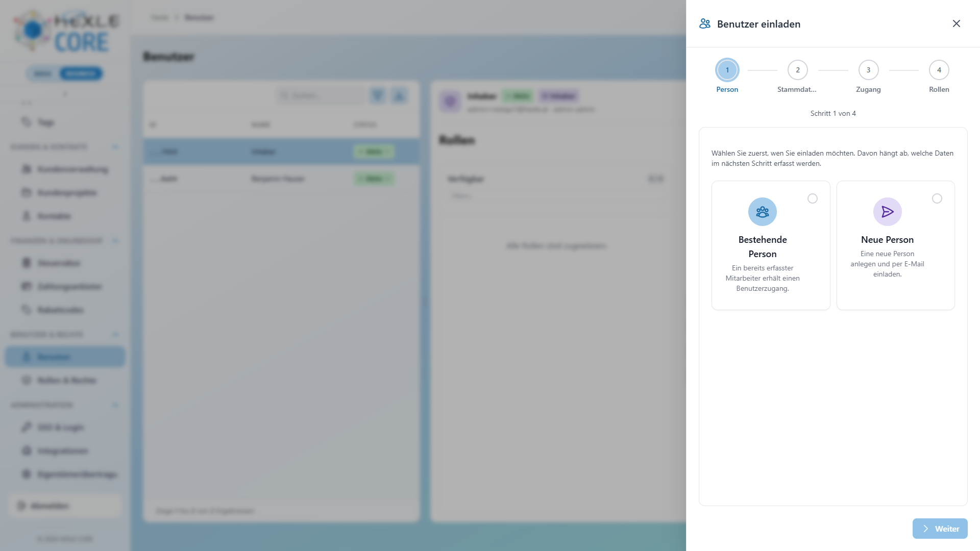The height and width of the screenshot is (551, 980).
Task: Click the Schritt 1 von 4 text
Action: [x=833, y=113]
